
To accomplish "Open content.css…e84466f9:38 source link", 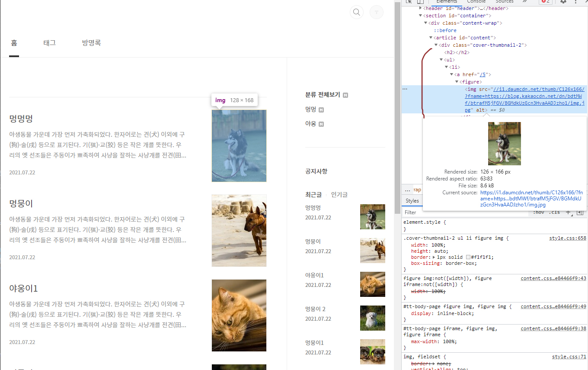I will 553,328.
